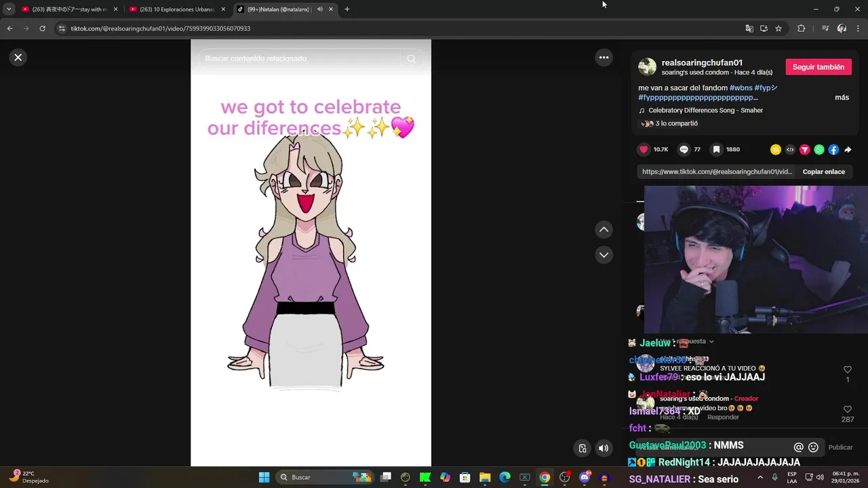Open the Chrome profile avatar
This screenshot has width=868, height=488.
(x=842, y=28)
